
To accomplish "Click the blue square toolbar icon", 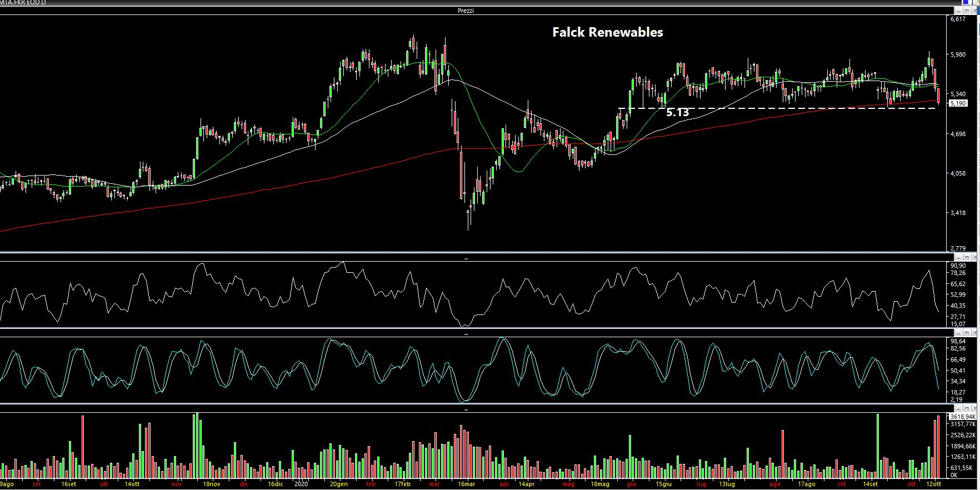I will click(x=966, y=2).
